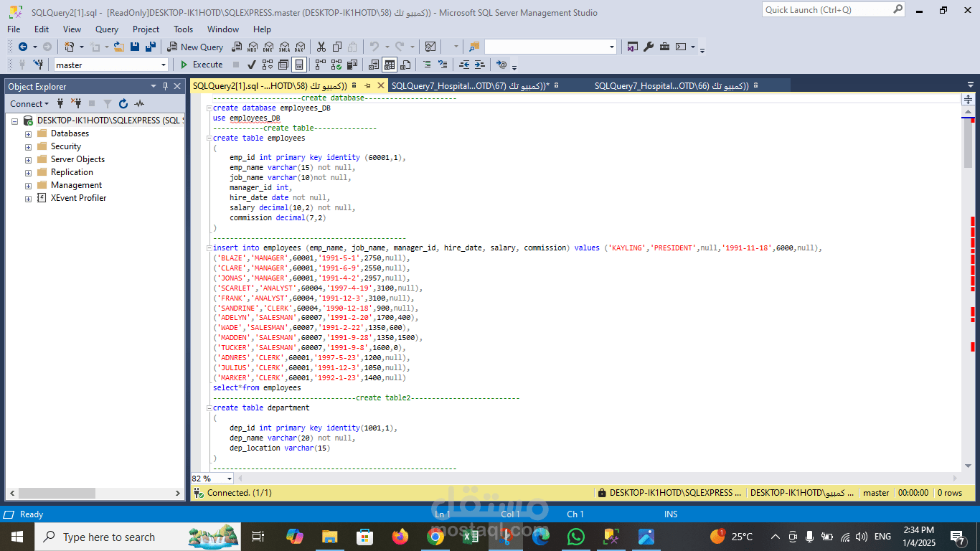980x551 pixels.
Task: Click the Parse checkmark icon
Action: (x=252, y=65)
